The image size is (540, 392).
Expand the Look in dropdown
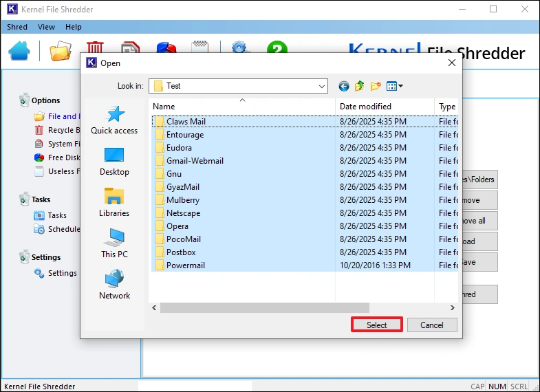[322, 86]
